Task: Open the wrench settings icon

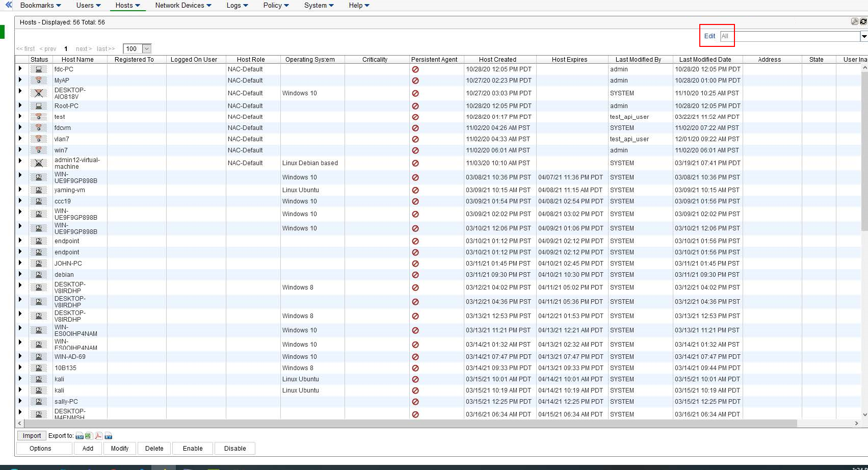Action: [x=855, y=21]
